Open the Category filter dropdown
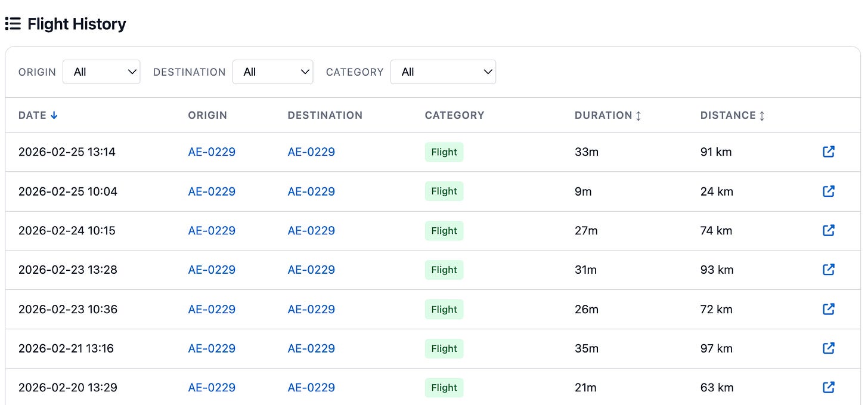Screen dimensions: 868x405 click(443, 72)
